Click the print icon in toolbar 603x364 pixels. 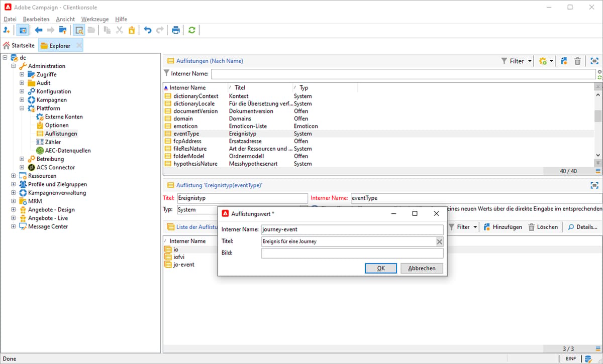pyautogui.click(x=176, y=30)
